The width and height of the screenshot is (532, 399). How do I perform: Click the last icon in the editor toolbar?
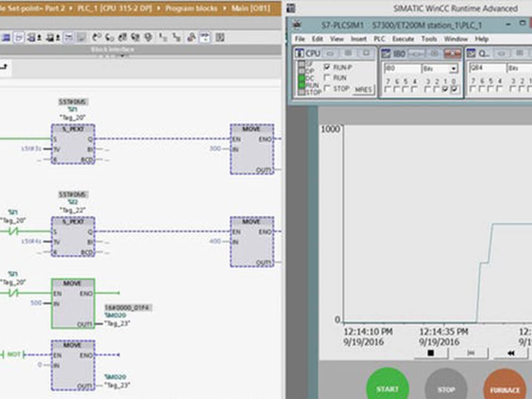220,37
